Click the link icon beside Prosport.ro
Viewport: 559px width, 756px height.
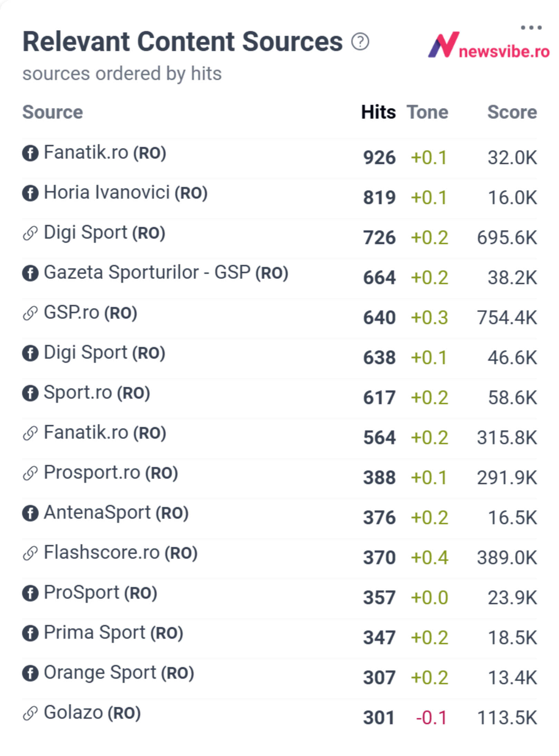[x=30, y=473]
